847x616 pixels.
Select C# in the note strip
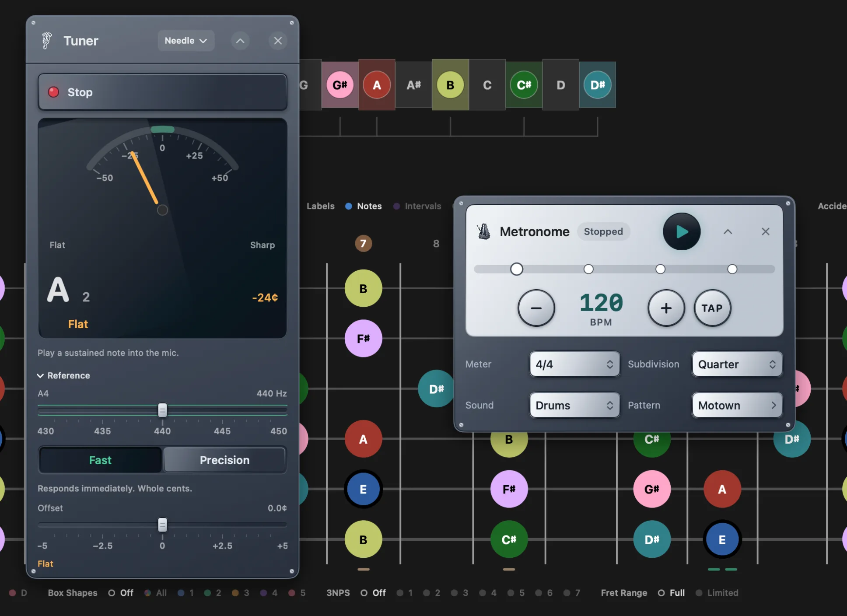[524, 85]
